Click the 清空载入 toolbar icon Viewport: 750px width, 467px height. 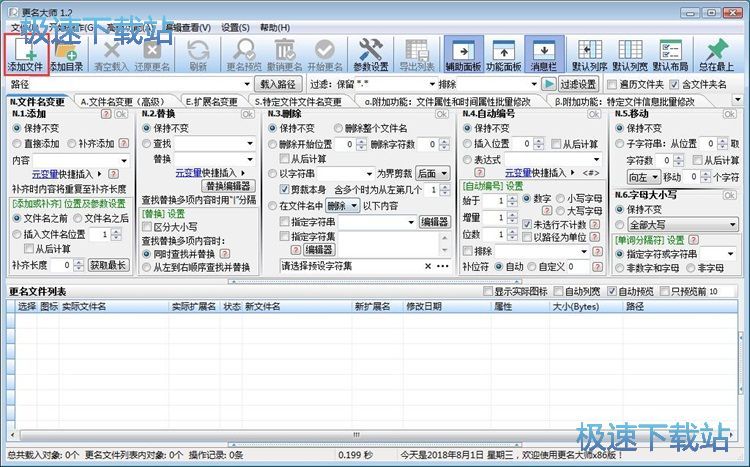click(x=111, y=54)
